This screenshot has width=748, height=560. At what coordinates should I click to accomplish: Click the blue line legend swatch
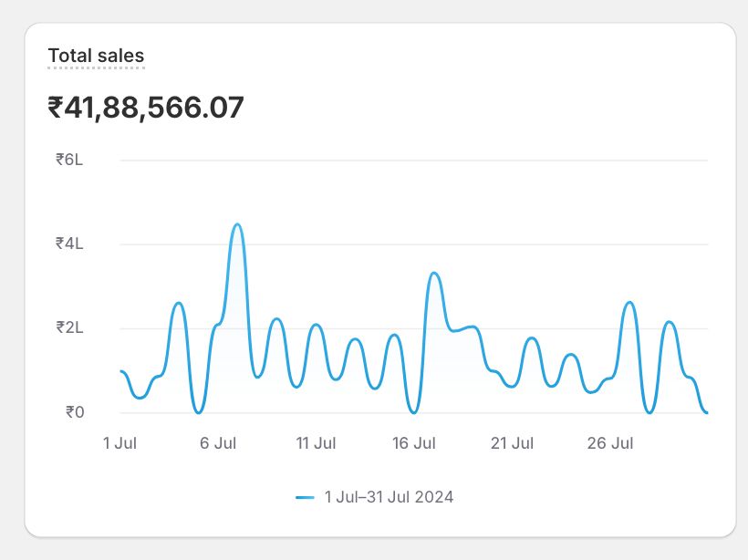[305, 497]
